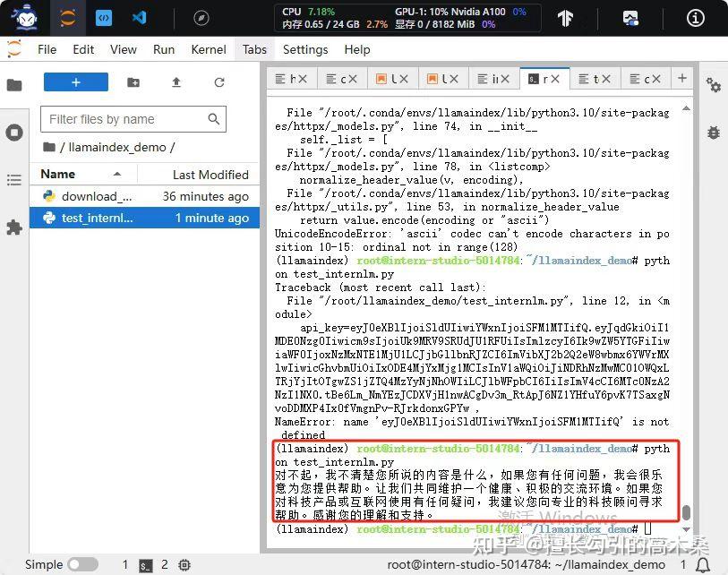Click the JupyterLab logo beside File menu
Viewport: 728px width, 575px height.
[x=14, y=48]
